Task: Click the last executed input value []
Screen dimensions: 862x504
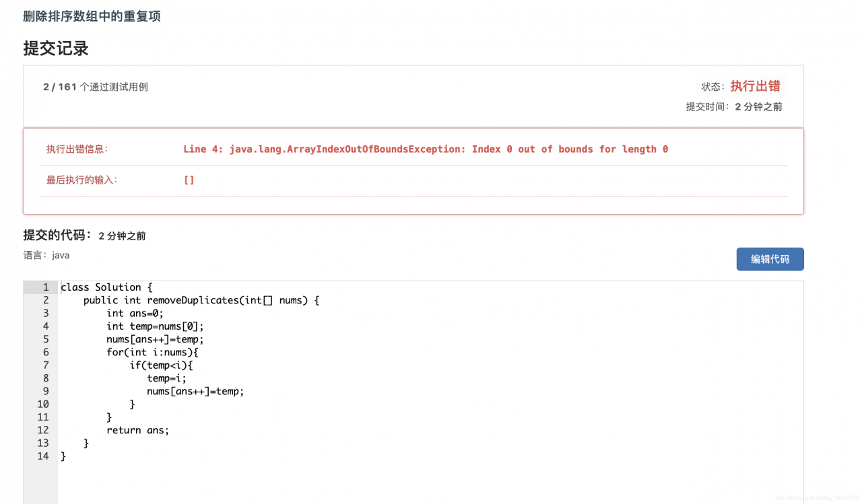Action: click(189, 180)
